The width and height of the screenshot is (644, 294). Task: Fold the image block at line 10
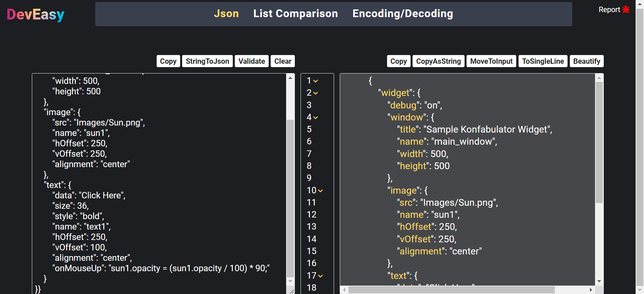click(320, 191)
